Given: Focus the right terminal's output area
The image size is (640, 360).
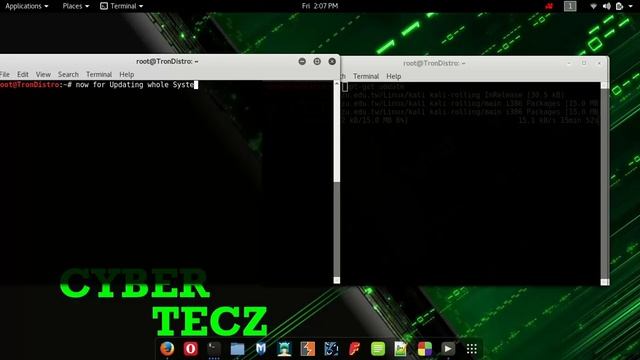Looking at the screenshot, I should pos(471,184).
